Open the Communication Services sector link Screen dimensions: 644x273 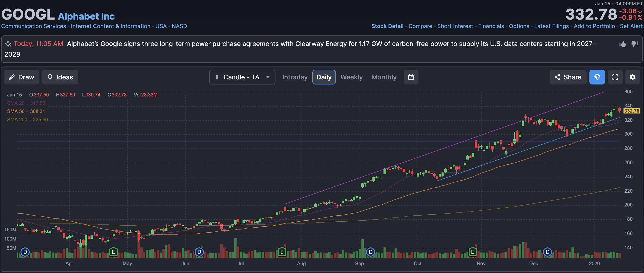coord(33,26)
